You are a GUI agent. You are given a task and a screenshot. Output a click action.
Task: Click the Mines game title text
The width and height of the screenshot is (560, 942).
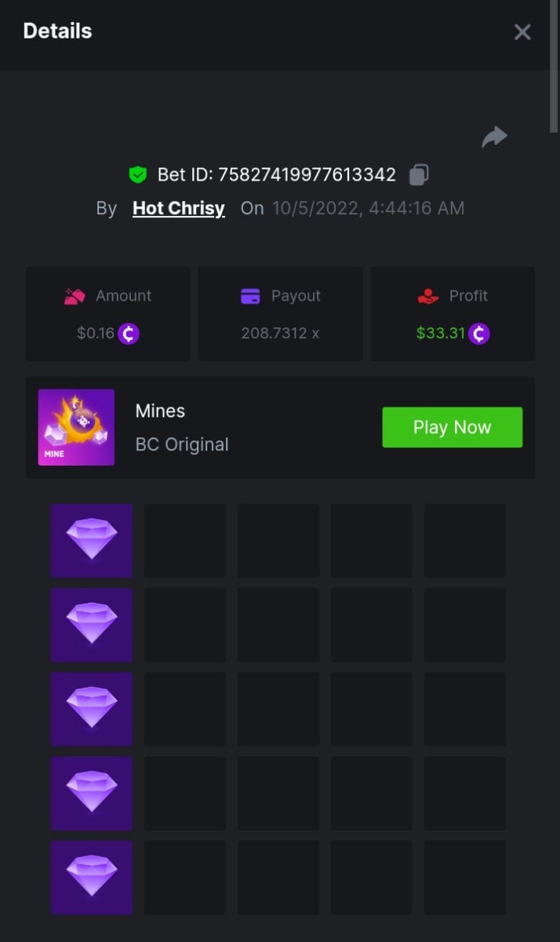[x=160, y=411]
